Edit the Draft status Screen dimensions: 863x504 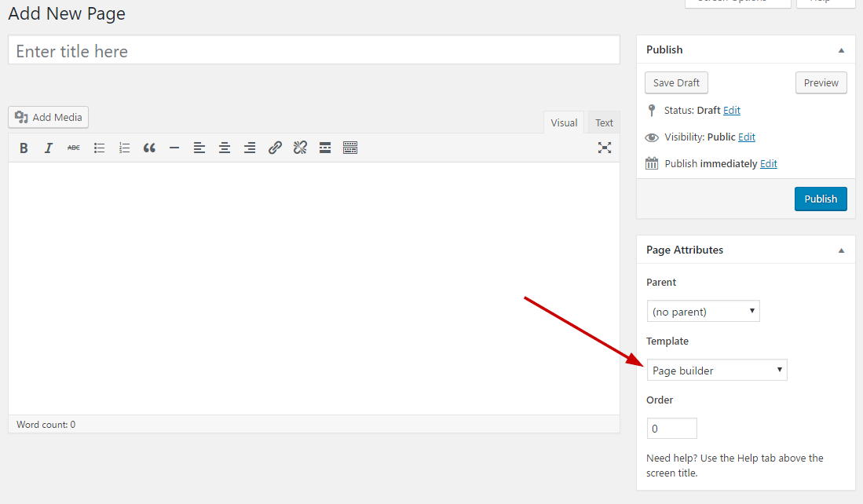point(731,111)
